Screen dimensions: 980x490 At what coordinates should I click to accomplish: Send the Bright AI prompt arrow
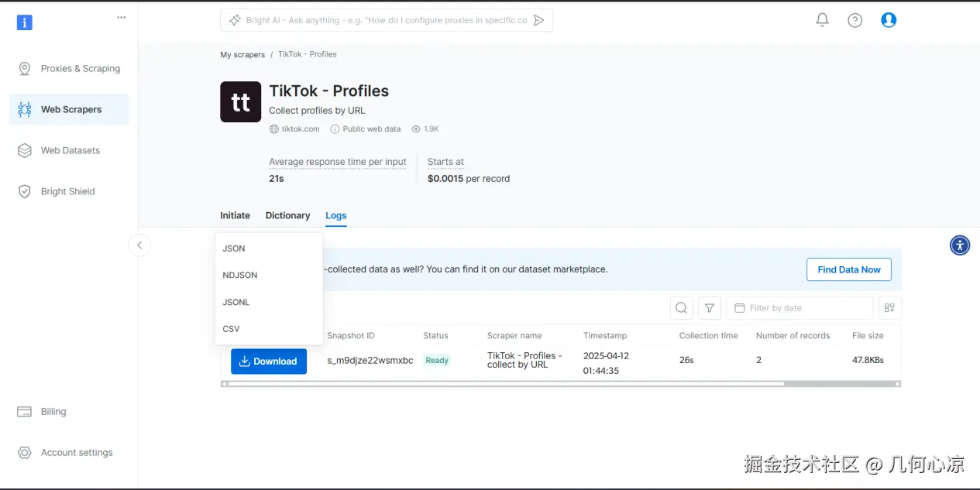[x=539, y=20]
